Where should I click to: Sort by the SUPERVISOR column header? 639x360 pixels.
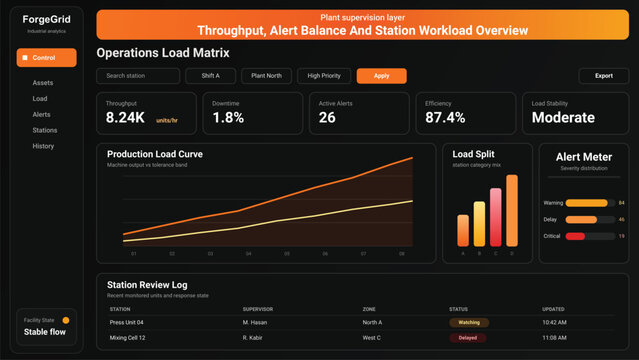coord(258,309)
